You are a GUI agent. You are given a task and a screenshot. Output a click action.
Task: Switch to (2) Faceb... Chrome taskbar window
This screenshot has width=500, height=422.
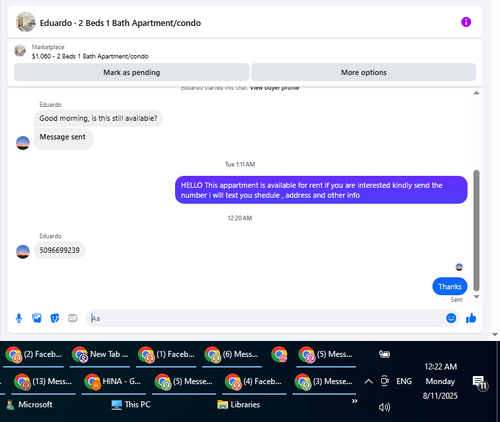pyautogui.click(x=33, y=355)
